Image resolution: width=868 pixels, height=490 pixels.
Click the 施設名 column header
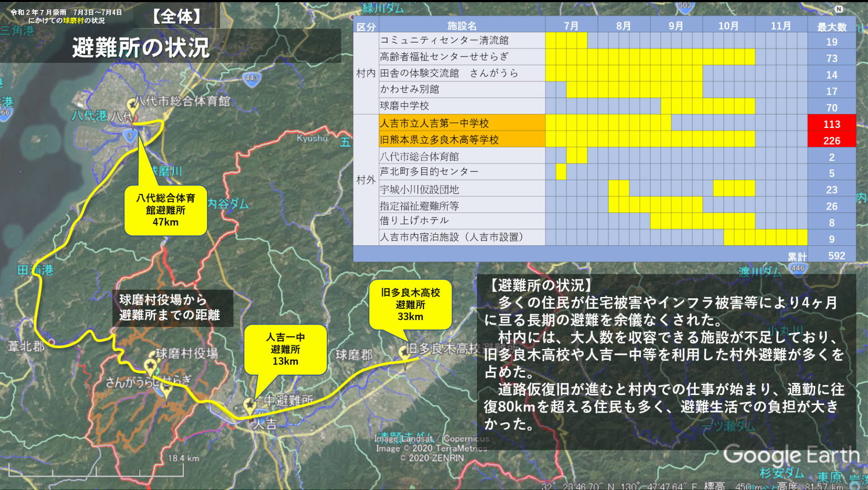point(462,26)
